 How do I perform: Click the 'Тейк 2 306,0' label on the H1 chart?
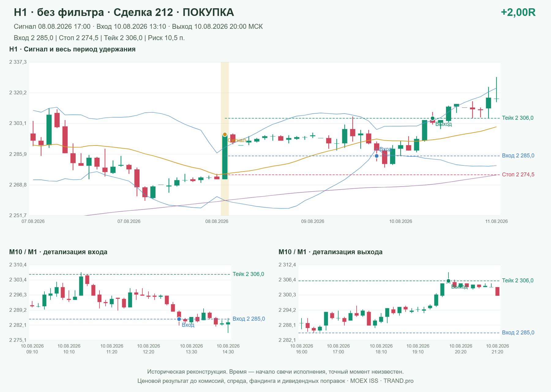click(518, 118)
